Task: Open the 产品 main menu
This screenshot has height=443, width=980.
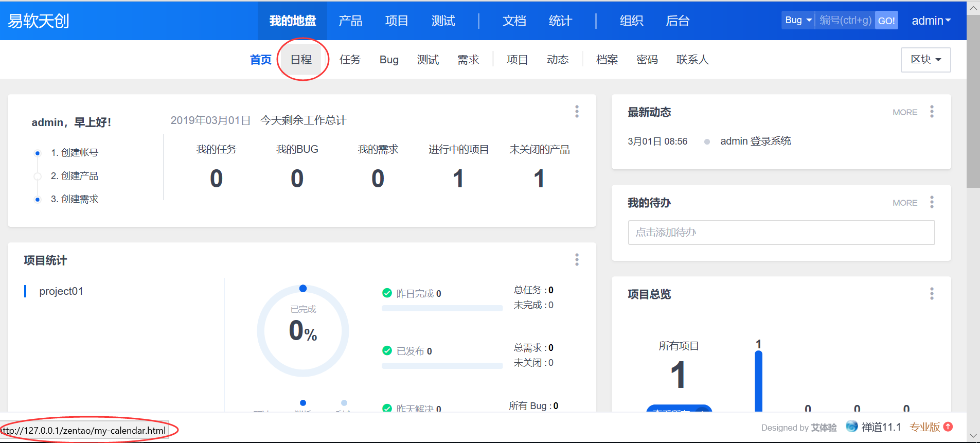Action: coord(350,21)
